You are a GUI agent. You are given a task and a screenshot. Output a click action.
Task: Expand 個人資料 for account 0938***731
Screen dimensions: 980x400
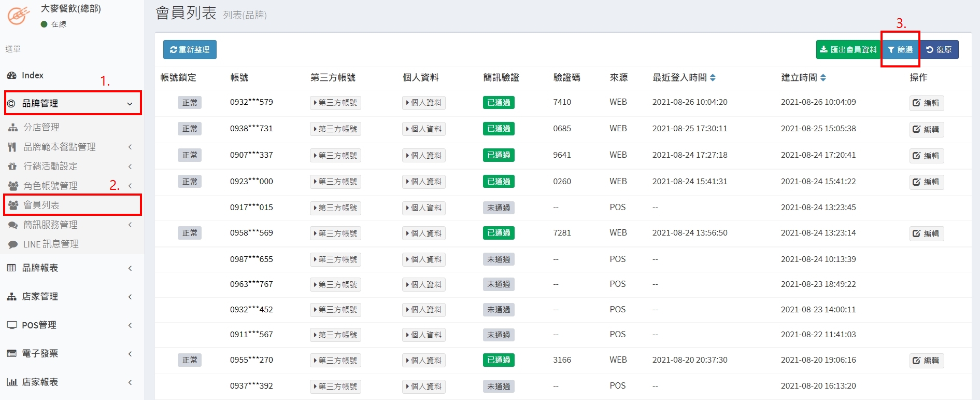423,129
